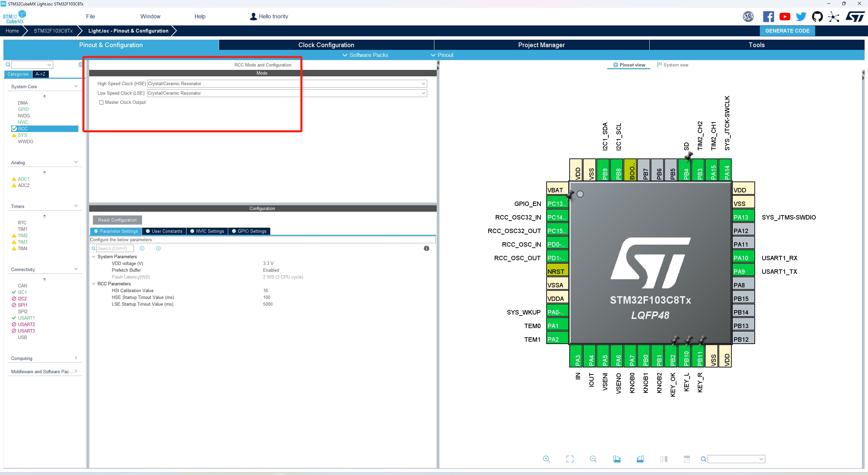Screen dimensions: 868x475
Task: Collapse the Timers category
Action: [x=76, y=206]
